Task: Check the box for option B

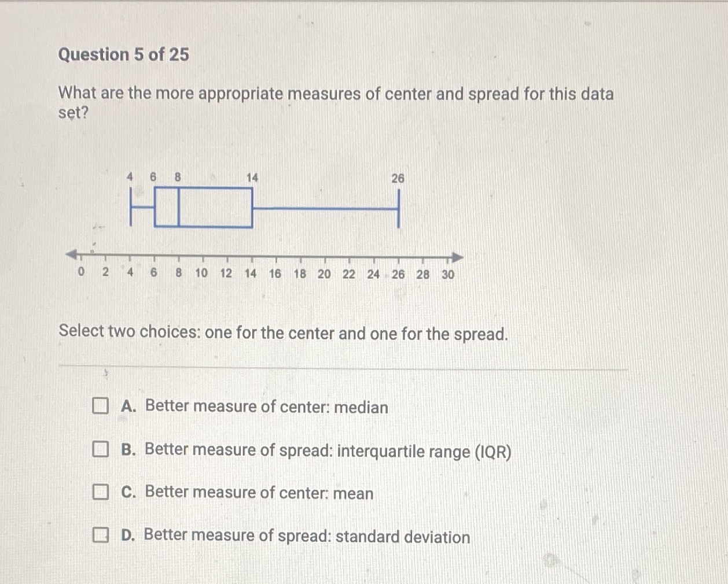Action: click(101, 449)
